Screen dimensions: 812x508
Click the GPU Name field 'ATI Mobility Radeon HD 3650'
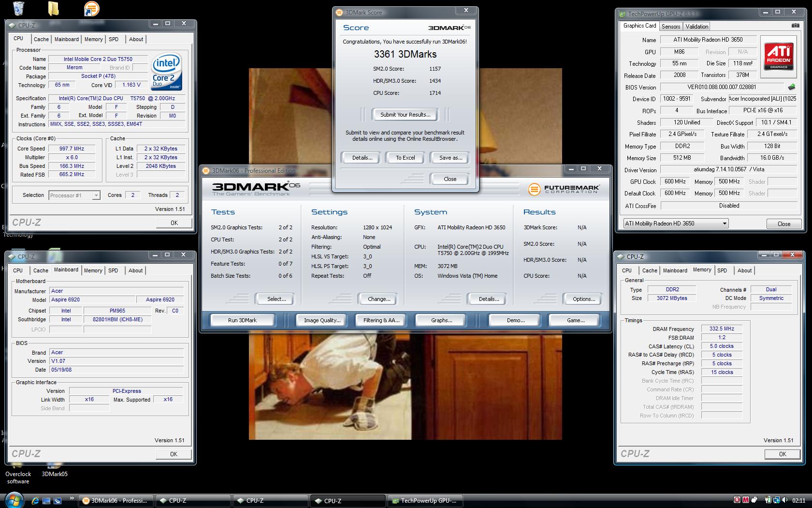click(708, 40)
